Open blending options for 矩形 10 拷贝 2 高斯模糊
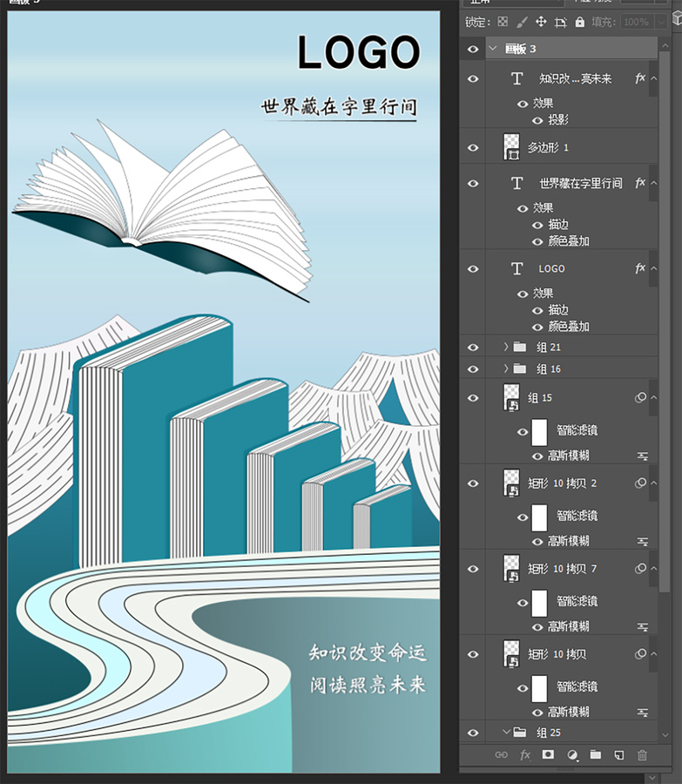 point(643,542)
